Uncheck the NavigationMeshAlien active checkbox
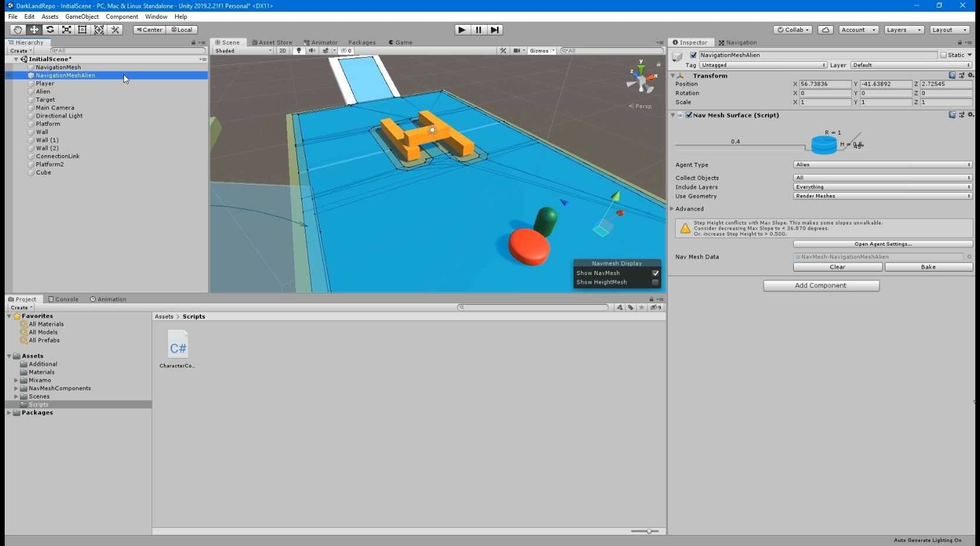 (x=693, y=55)
